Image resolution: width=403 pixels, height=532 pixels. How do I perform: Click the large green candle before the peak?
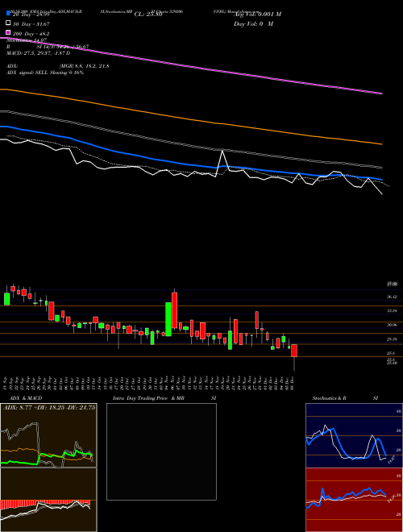(x=168, y=319)
